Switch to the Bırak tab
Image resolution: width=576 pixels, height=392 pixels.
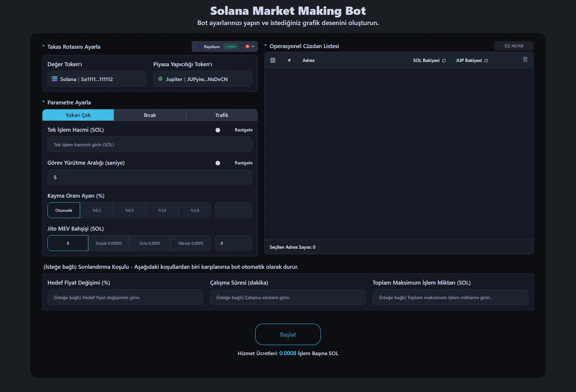tap(150, 115)
